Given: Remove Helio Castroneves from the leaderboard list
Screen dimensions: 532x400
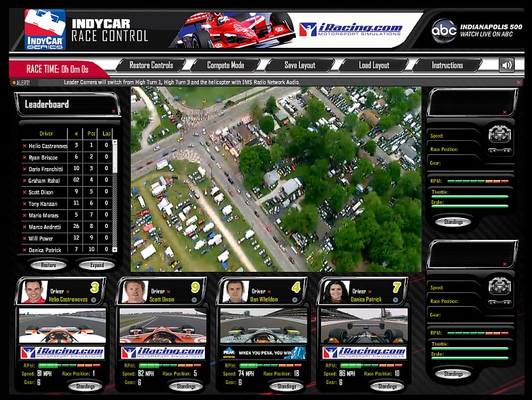Looking at the screenshot, I should pyautogui.click(x=25, y=146).
